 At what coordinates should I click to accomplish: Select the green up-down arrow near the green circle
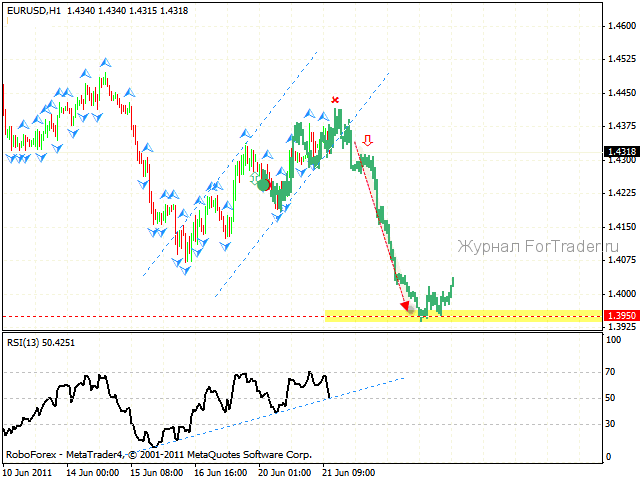point(254,178)
